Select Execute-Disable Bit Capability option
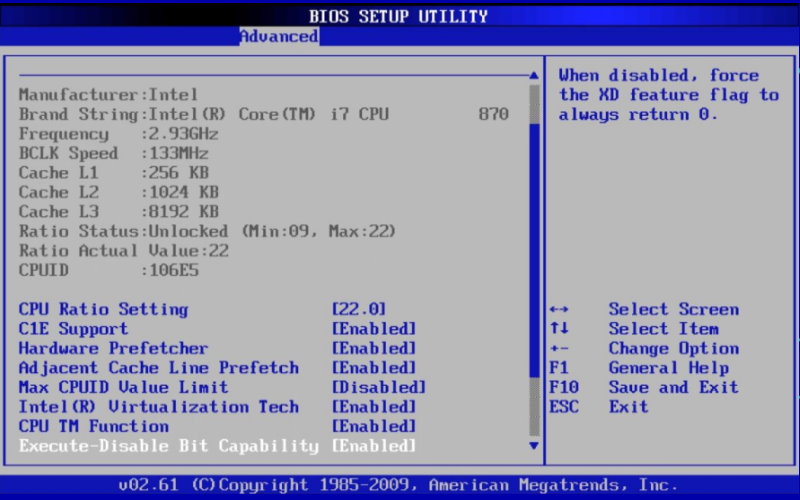800x500 pixels. point(168,446)
